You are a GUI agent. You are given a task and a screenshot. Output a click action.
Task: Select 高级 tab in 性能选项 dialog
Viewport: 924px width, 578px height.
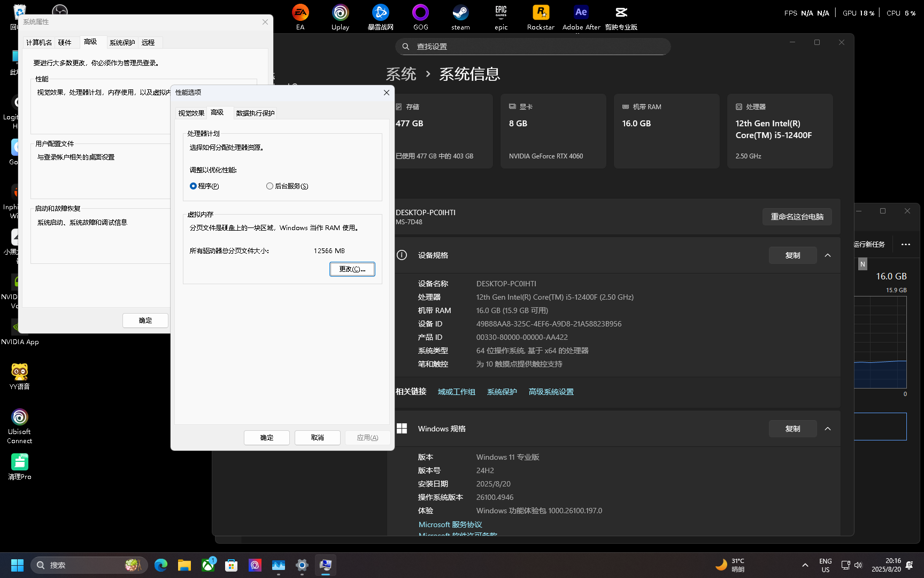pos(217,112)
